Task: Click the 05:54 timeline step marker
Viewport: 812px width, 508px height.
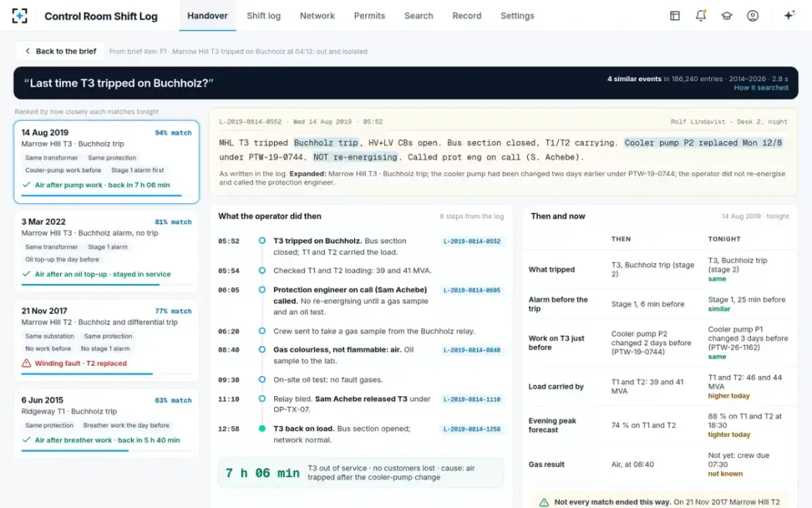Action: pos(262,271)
